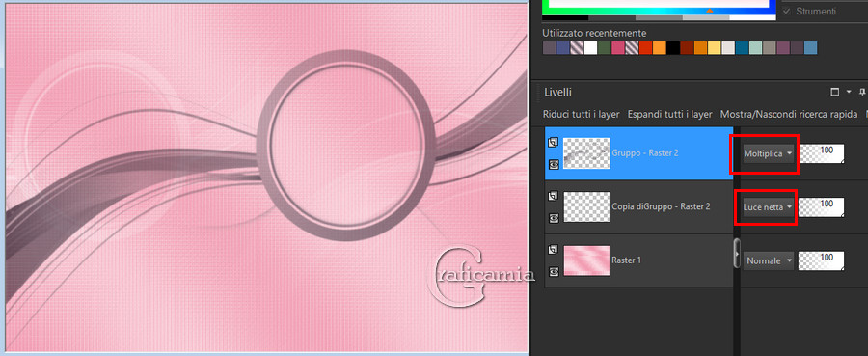
Task: Pick the mint green recently used swatch
Action: 755,48
